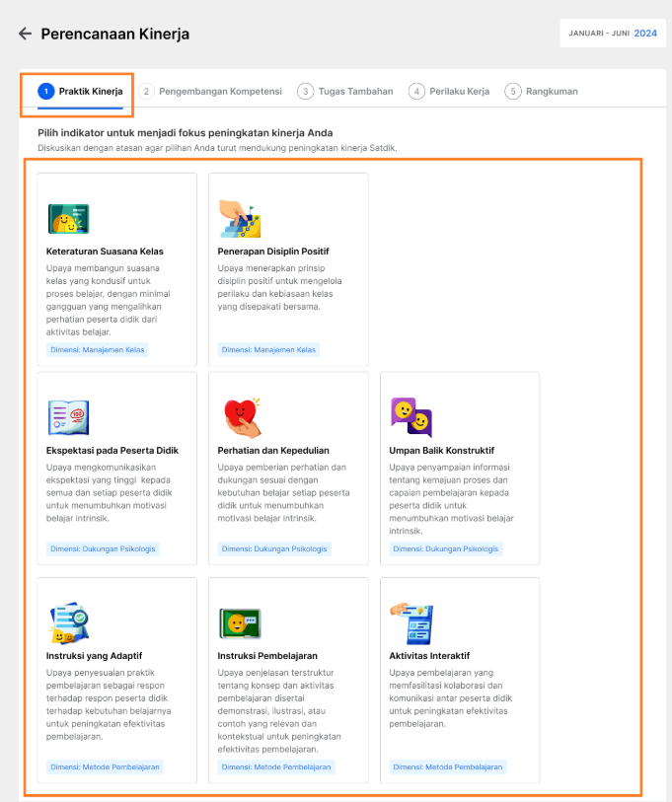
Task: Click the Penerapan Disiplin Positif stairs icon
Action: point(240,219)
